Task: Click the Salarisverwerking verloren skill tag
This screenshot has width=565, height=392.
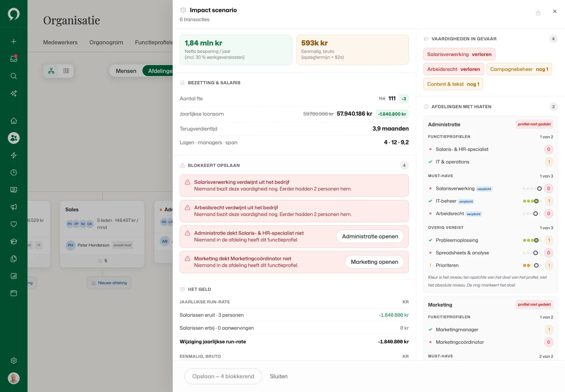Action: click(459, 54)
